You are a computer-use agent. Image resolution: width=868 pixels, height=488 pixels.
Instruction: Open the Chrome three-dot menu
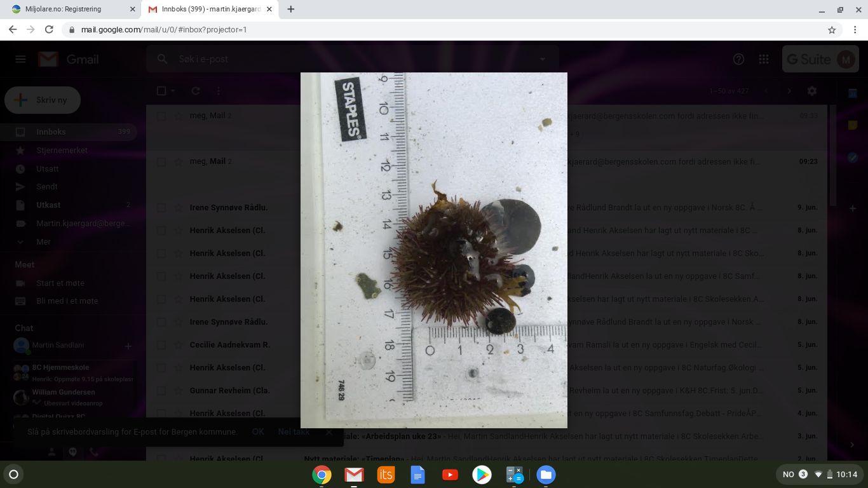855,29
